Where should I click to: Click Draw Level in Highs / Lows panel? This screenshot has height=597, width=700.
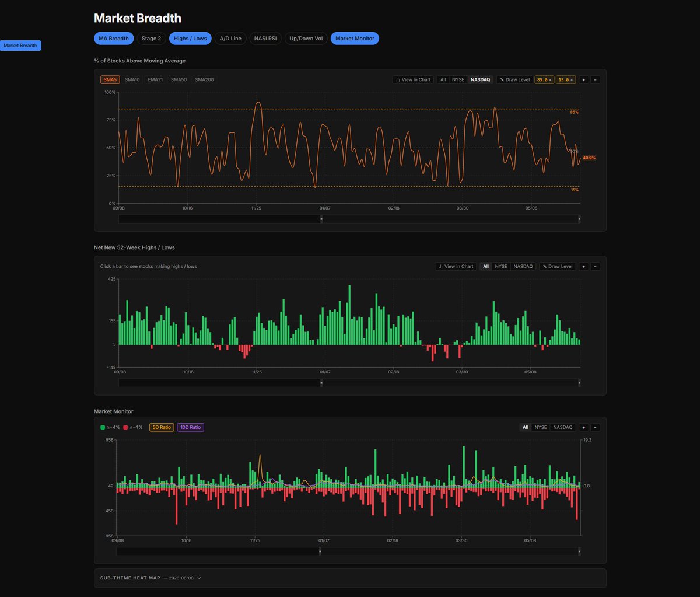click(x=558, y=266)
